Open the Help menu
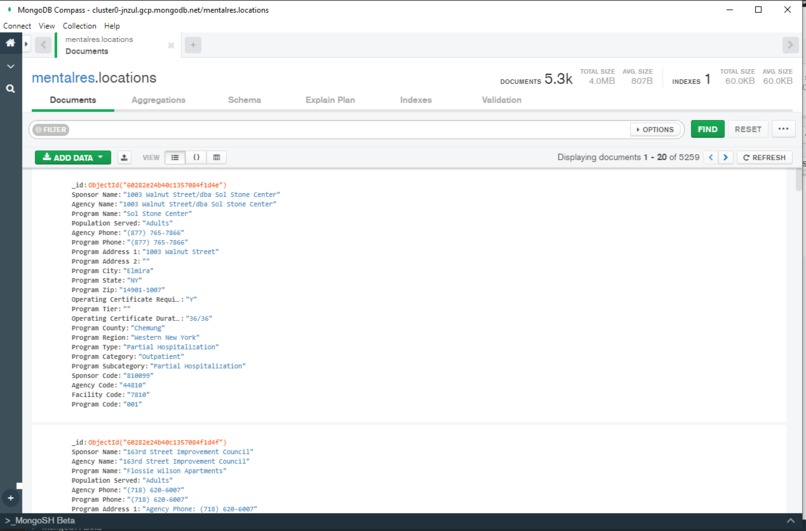The height and width of the screenshot is (531, 806). 112,26
